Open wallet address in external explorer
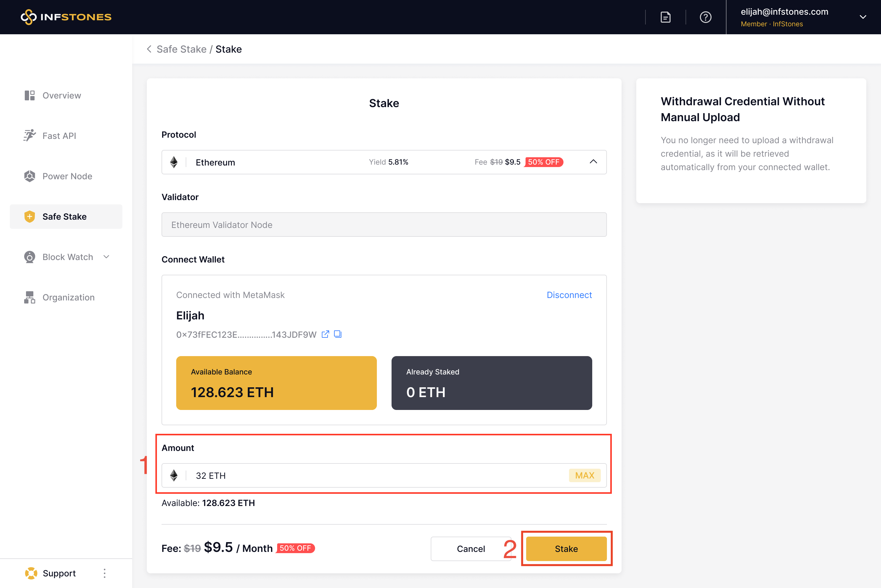Screen dimensions: 881x588 pos(325,334)
